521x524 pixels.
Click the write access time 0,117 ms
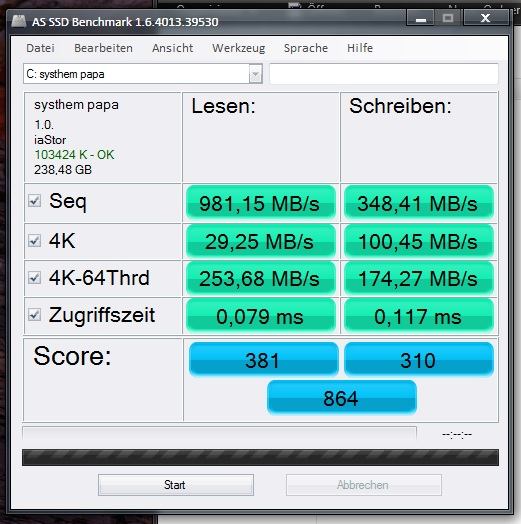pyautogui.click(x=419, y=316)
